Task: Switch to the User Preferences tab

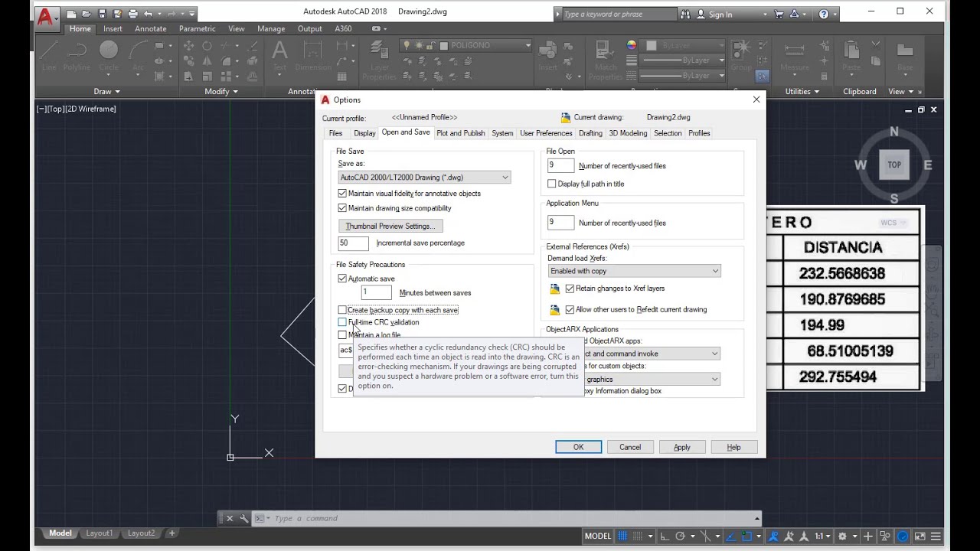Action: click(x=546, y=133)
